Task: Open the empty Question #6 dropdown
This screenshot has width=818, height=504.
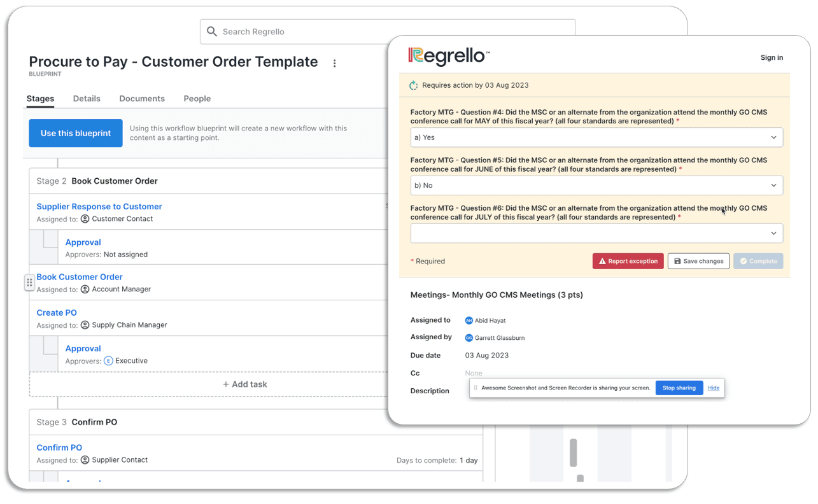Action: click(596, 233)
